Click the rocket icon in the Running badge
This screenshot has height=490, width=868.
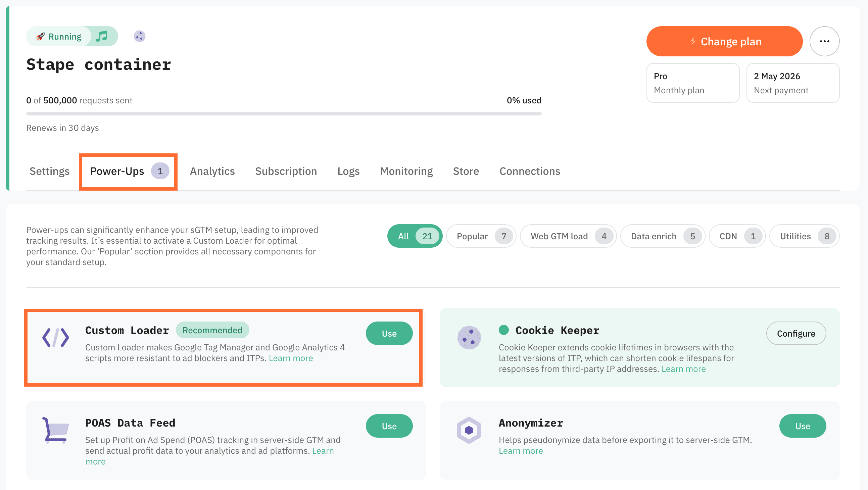click(x=41, y=36)
